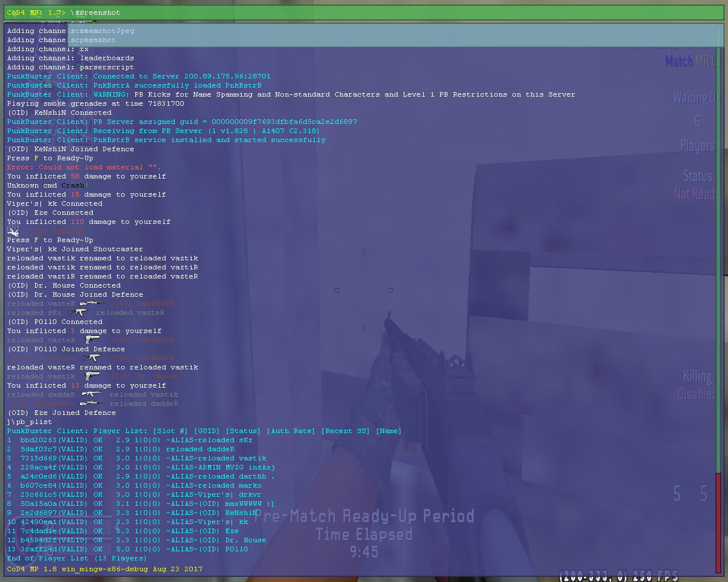
Task: Click 'You inflicted 3 damage to yourself'
Action: [84, 331]
